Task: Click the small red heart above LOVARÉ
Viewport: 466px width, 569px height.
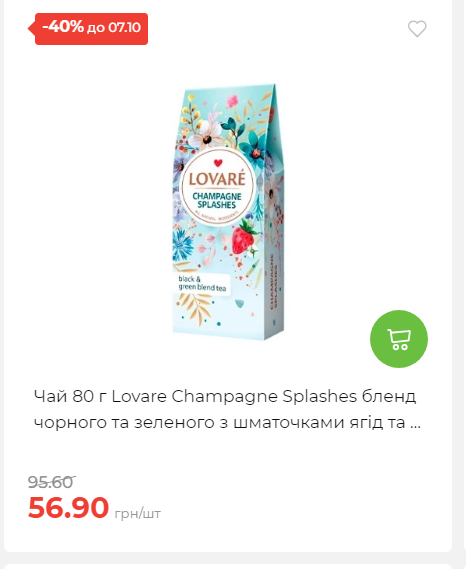Action: coord(218,163)
